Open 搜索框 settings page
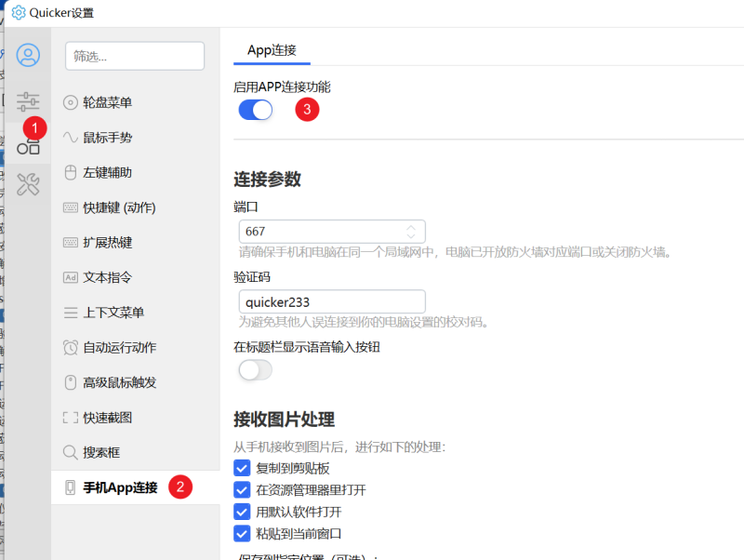Screen dimensions: 744x560 pyautogui.click(x=135, y=452)
